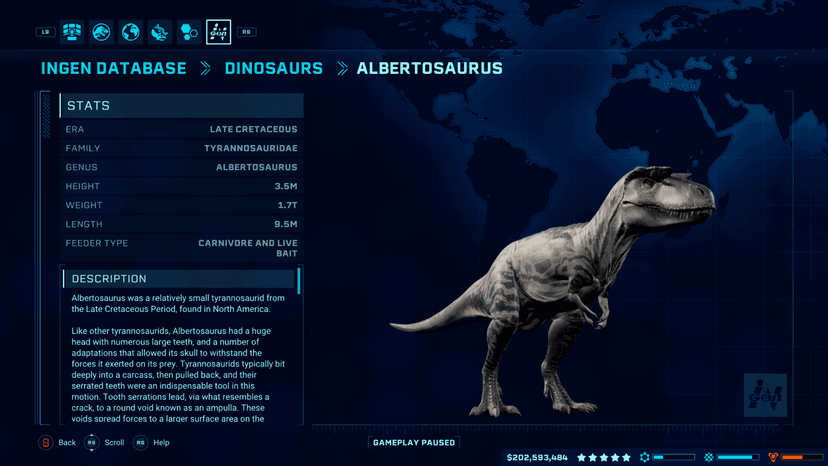The height and width of the screenshot is (466, 828).
Task: Click the LATE CRETACEOUS value
Action: point(253,129)
